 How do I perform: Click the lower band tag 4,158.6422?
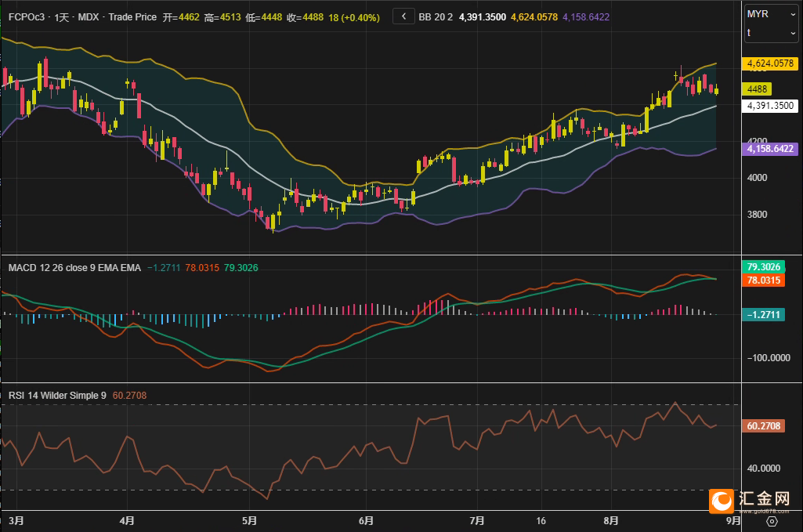(770, 149)
